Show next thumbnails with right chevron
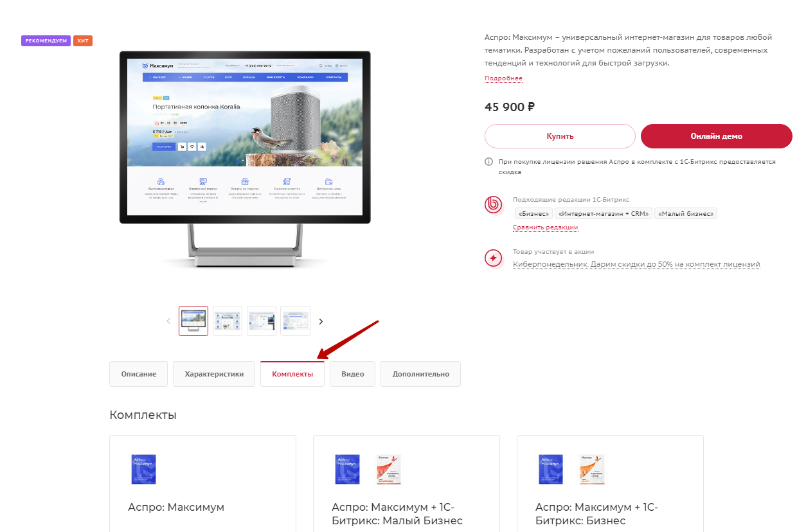Viewport: 806px width, 532px height. [x=321, y=321]
